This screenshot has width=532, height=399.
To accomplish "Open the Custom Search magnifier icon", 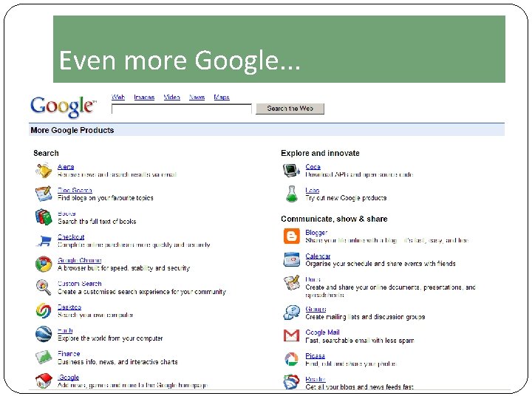I will coord(44,287).
